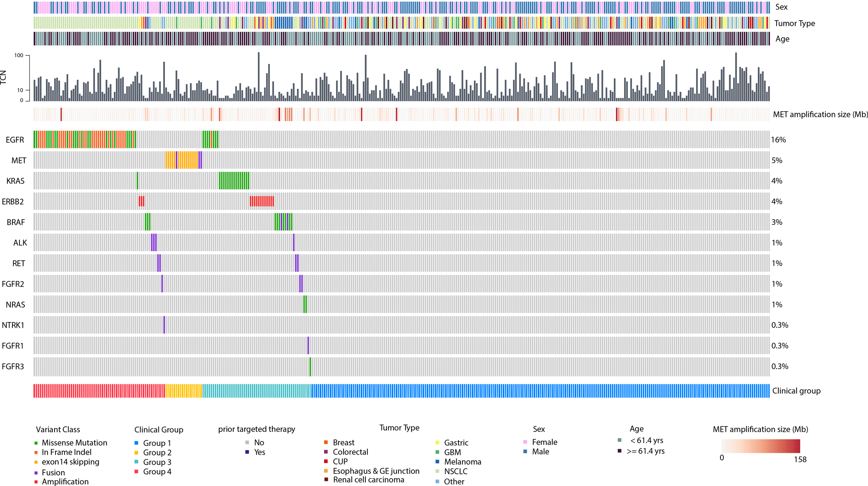Click the prior targeted therapy Yes swatch
The width and height of the screenshot is (868, 486).
pos(247,452)
